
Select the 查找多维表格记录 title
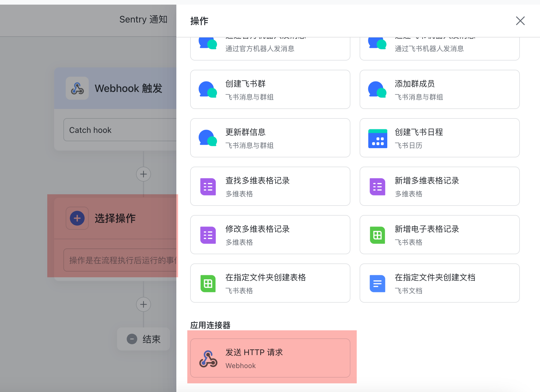pos(258,180)
